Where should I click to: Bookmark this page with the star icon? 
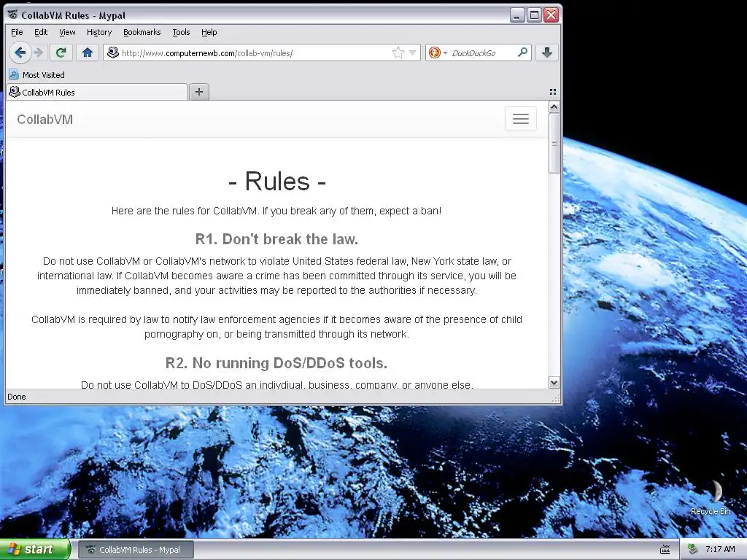pyautogui.click(x=398, y=52)
